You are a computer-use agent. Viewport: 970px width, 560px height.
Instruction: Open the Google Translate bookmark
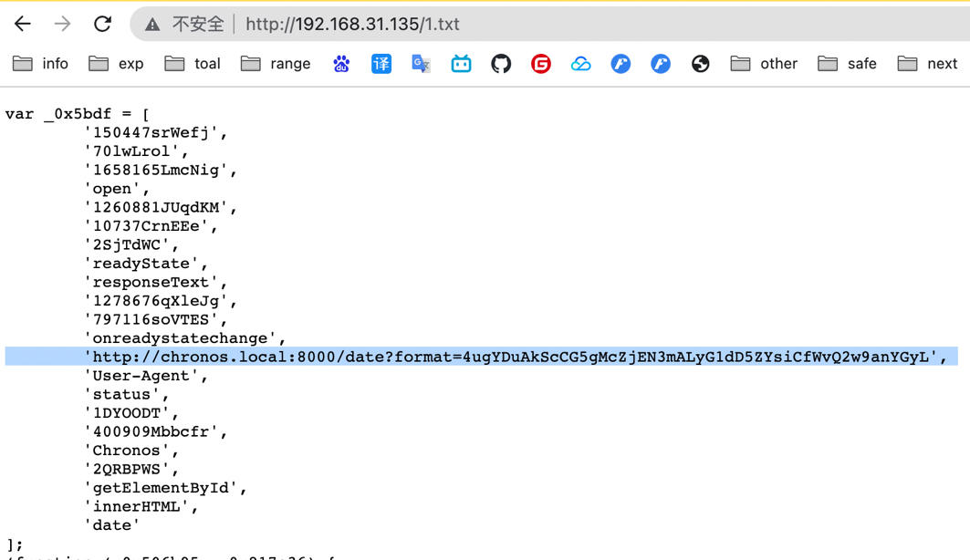[x=421, y=64]
